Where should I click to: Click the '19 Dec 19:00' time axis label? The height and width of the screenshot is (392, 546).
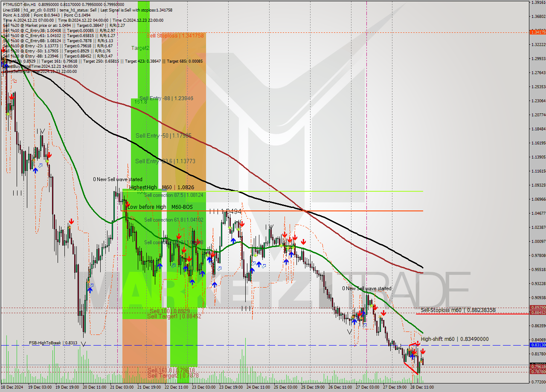point(67,387)
